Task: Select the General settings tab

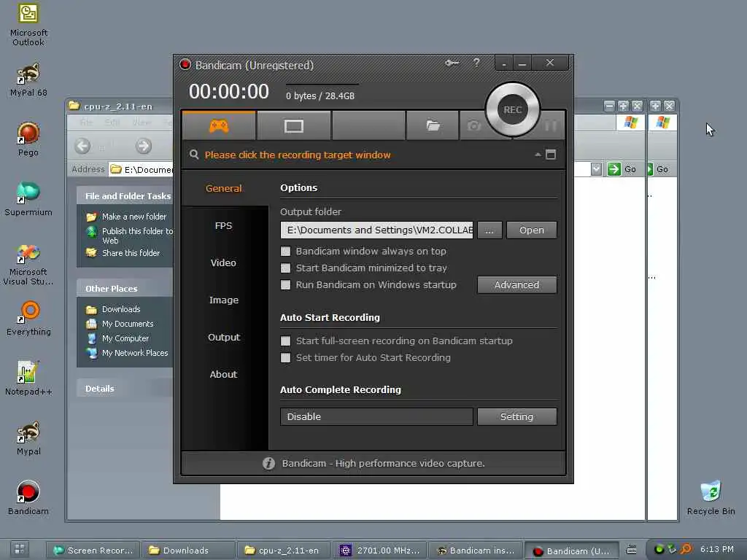Action: [224, 188]
